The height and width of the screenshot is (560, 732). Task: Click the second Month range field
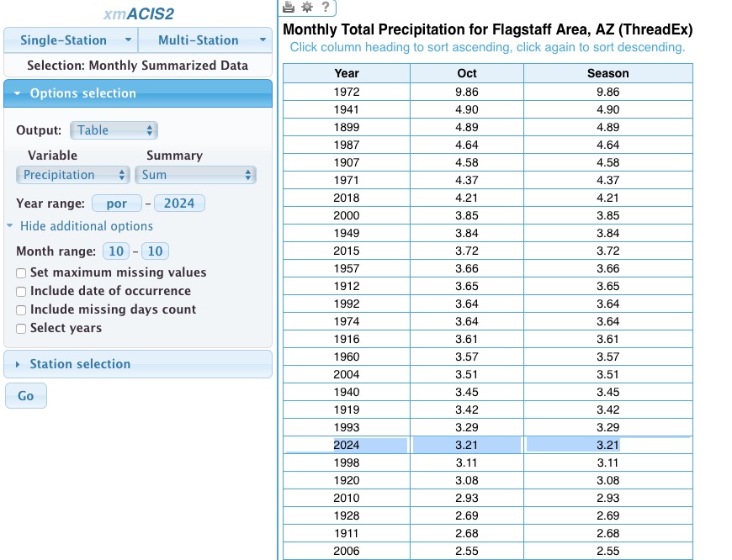[155, 251]
